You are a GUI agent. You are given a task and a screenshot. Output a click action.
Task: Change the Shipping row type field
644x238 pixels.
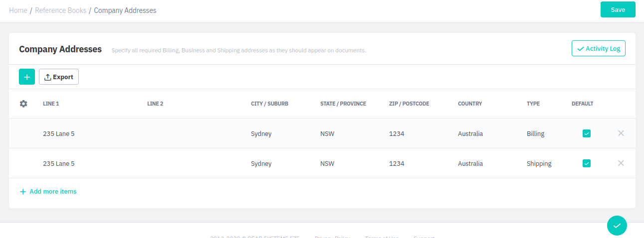539,163
